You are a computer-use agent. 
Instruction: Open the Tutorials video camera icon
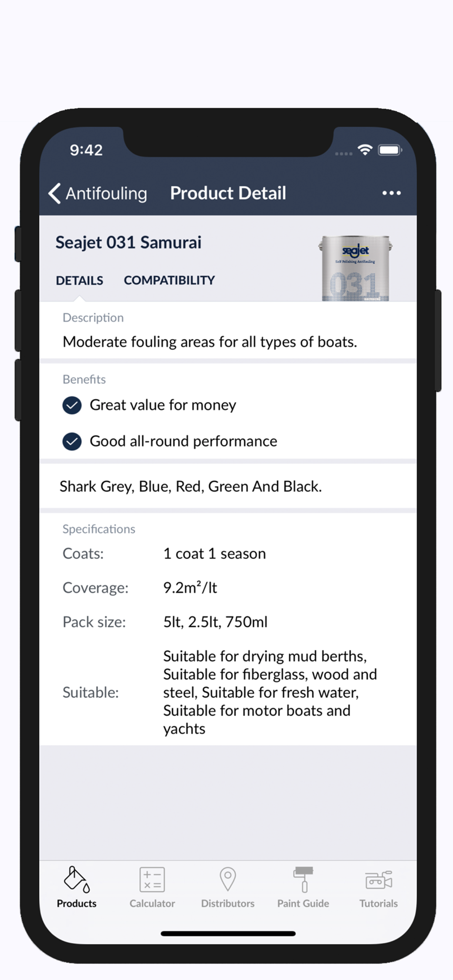click(x=378, y=880)
